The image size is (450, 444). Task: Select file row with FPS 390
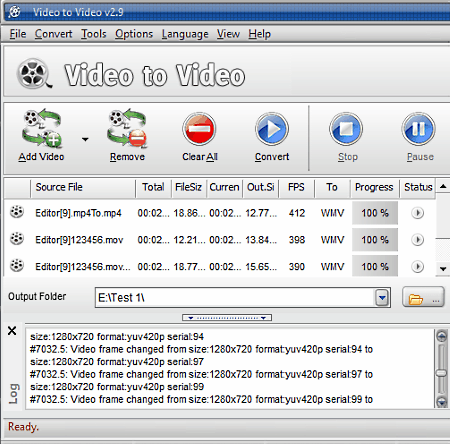[x=220, y=267]
